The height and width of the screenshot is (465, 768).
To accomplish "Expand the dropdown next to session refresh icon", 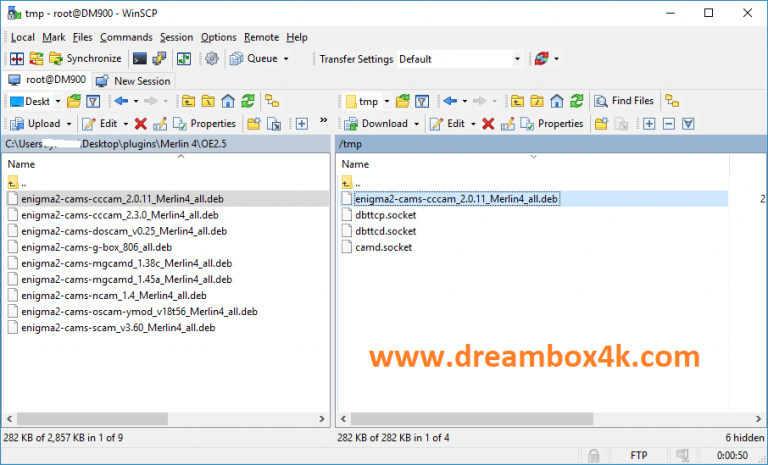I will [x=556, y=59].
